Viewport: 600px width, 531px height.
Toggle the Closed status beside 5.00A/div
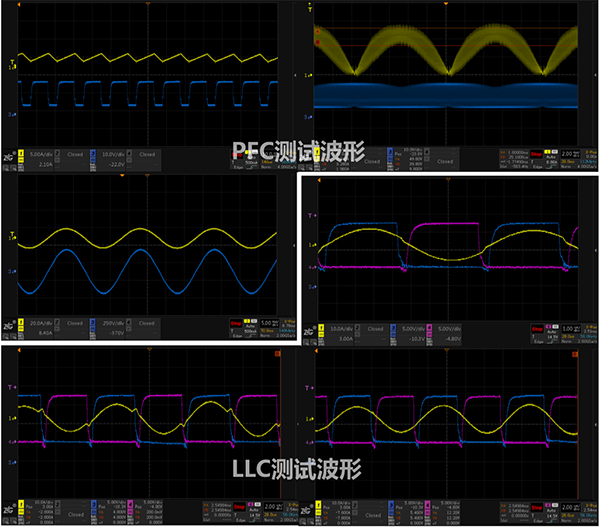[73, 154]
